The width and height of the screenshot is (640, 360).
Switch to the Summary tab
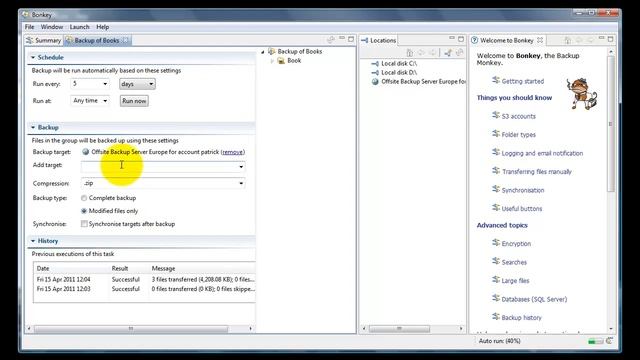43,40
